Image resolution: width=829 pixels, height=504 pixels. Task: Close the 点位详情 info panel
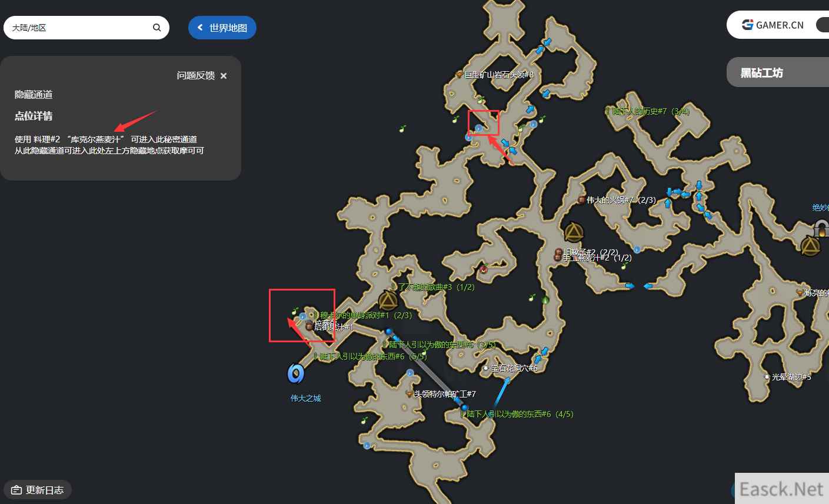tap(224, 76)
